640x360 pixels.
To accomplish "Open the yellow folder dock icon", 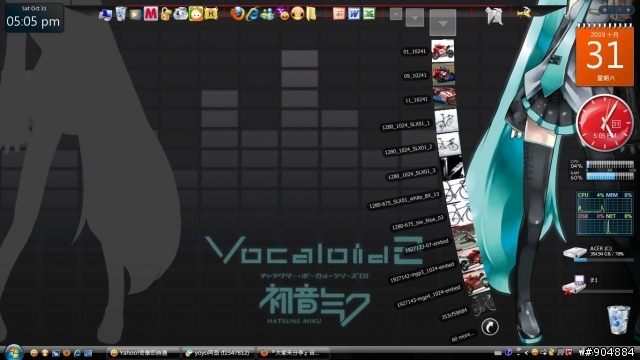I will coord(311,14).
